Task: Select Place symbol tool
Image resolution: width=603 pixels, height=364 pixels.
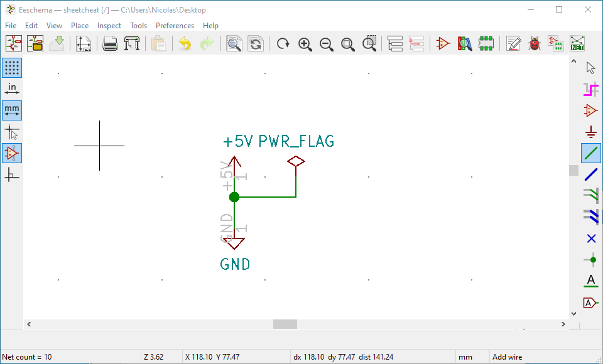Action: pos(591,110)
